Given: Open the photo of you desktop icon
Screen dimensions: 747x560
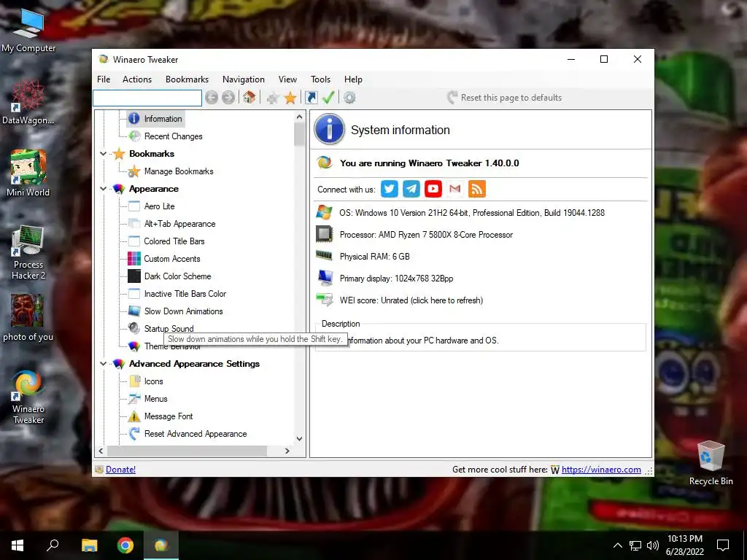Looking at the screenshot, I should pyautogui.click(x=28, y=318).
